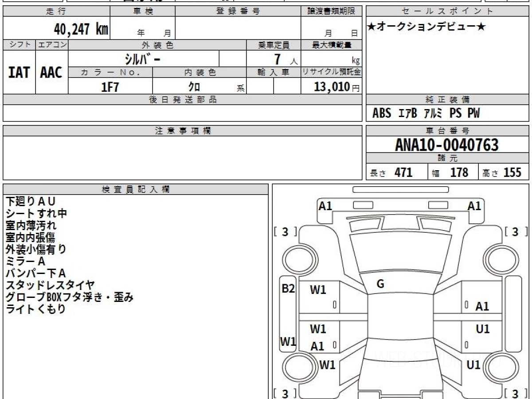Select the height value 高さ 155
Screen dimensions: 532x399
tap(502, 172)
